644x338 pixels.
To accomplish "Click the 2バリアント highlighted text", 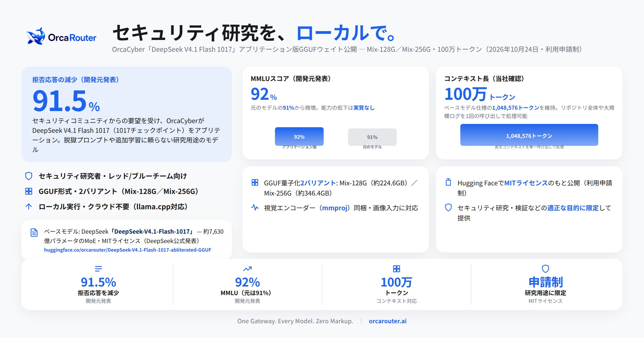I will [x=318, y=183].
